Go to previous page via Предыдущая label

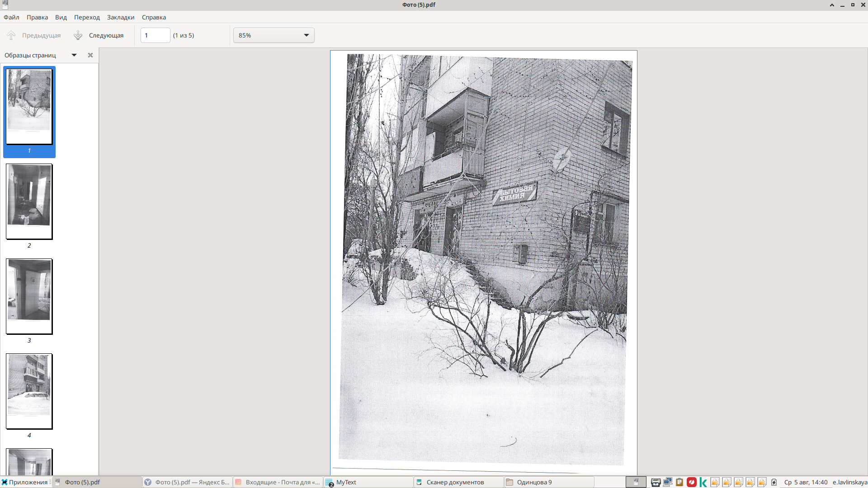click(41, 35)
